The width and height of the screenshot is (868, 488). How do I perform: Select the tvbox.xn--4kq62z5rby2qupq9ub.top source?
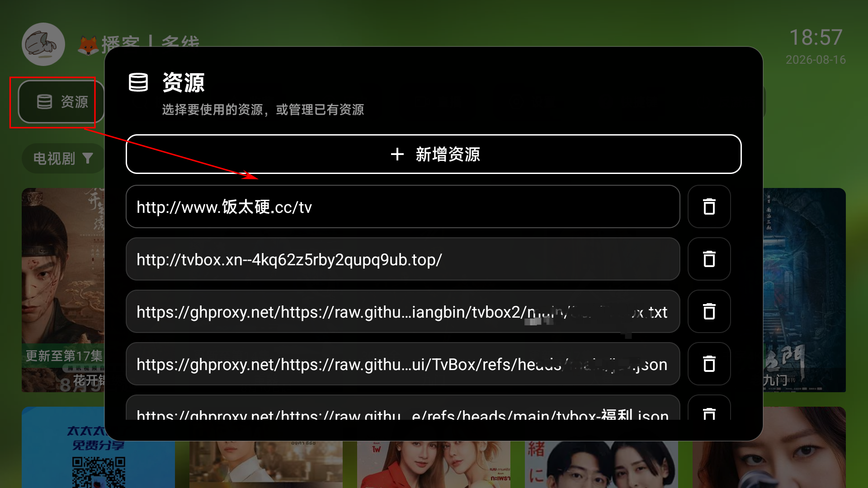403,259
